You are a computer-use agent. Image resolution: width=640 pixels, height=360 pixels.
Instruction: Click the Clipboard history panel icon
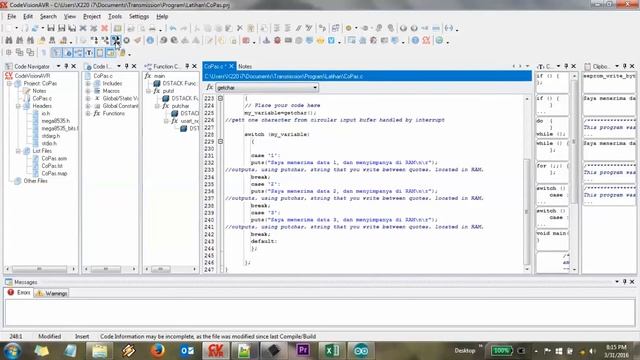(x=587, y=66)
